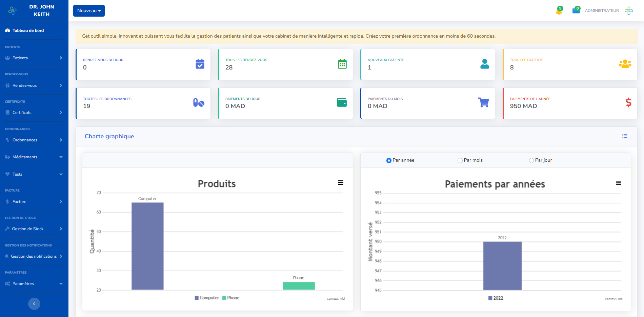Image resolution: width=644 pixels, height=317 pixels.
Task: Click the list icon in Charte graphique header
Action: pos(625,136)
